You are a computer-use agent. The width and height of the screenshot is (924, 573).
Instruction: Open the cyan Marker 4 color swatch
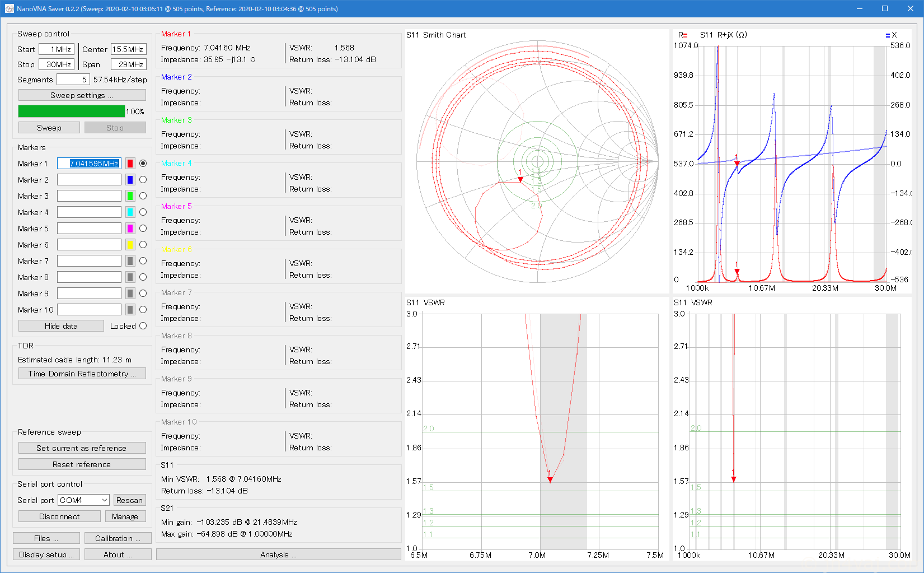tap(130, 212)
